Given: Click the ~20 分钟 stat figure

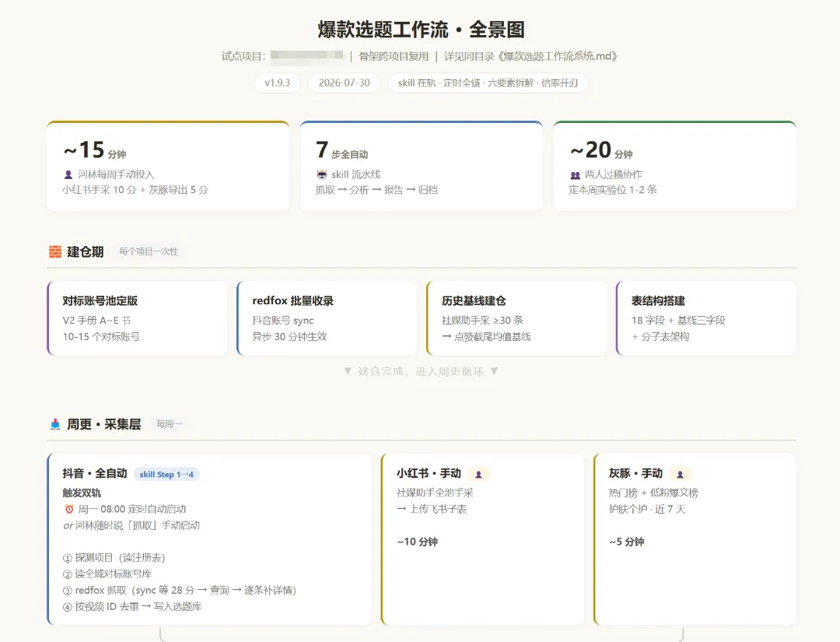Looking at the screenshot, I should click(601, 150).
